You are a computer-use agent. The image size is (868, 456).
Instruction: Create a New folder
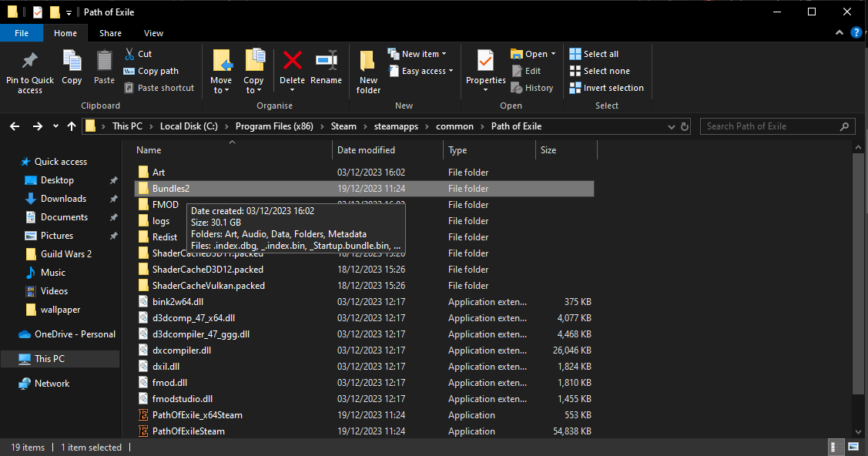pyautogui.click(x=368, y=72)
